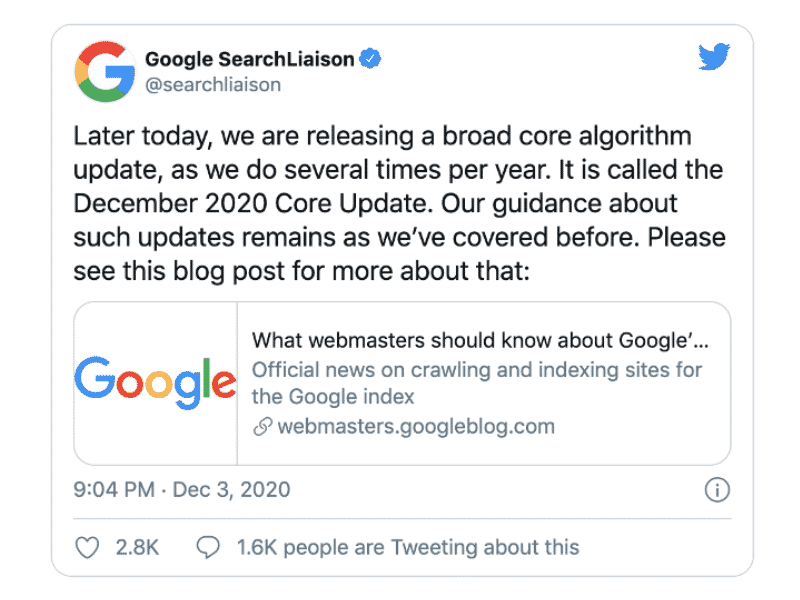Open the Google SearchLiaison display name
This screenshot has width=800, height=600.
coord(249,59)
